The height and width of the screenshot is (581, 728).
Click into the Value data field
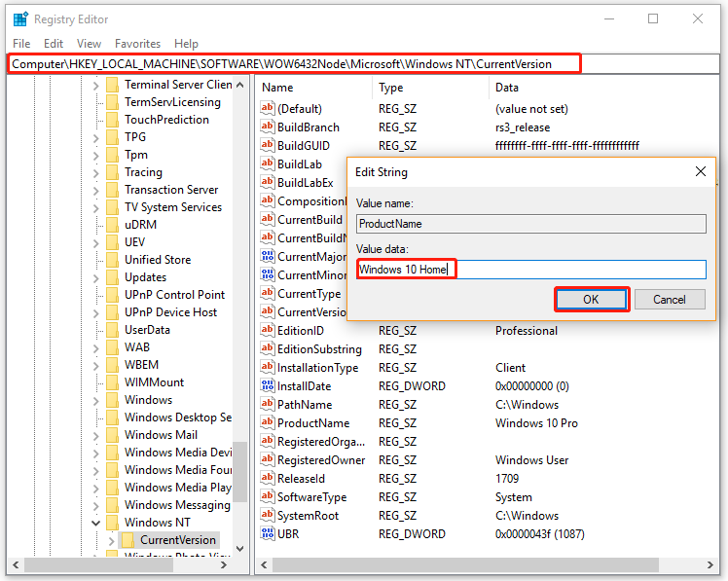pos(531,270)
